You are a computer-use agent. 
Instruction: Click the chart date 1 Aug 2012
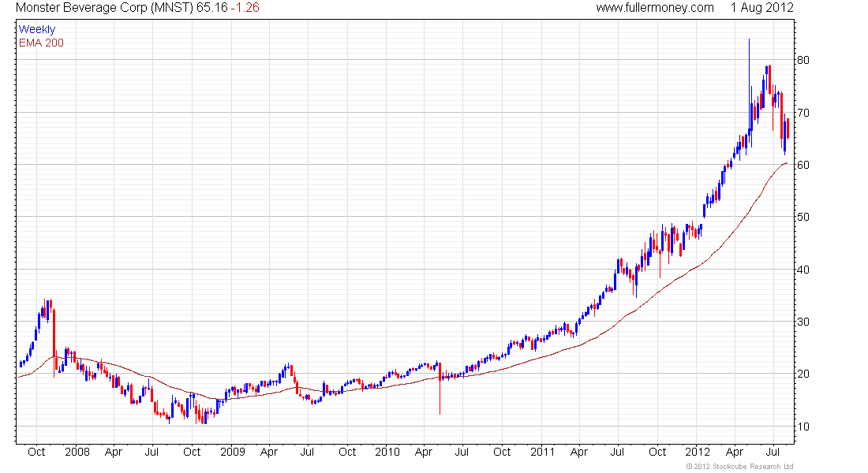[761, 8]
